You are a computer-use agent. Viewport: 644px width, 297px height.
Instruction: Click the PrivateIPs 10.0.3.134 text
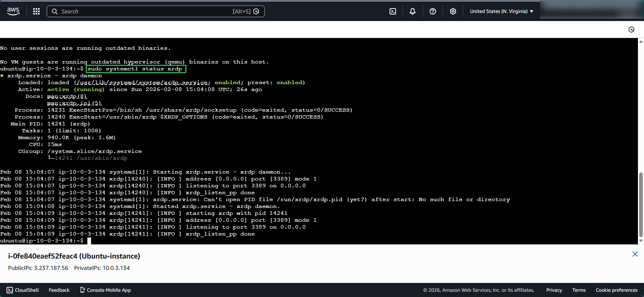(102, 268)
